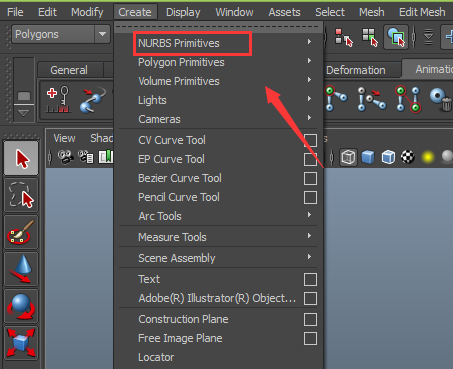453x369 pixels.
Task: Click the camera attributes icon in viewport
Action: click(x=86, y=157)
